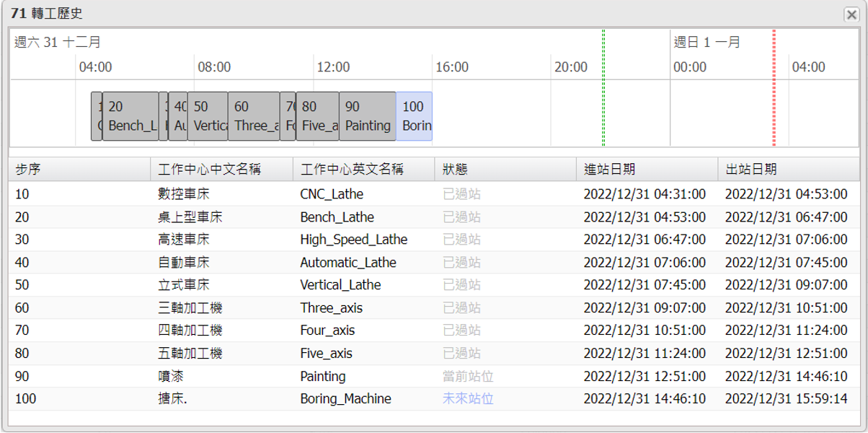Click the 80 Five_axis timeline block

tap(317, 116)
